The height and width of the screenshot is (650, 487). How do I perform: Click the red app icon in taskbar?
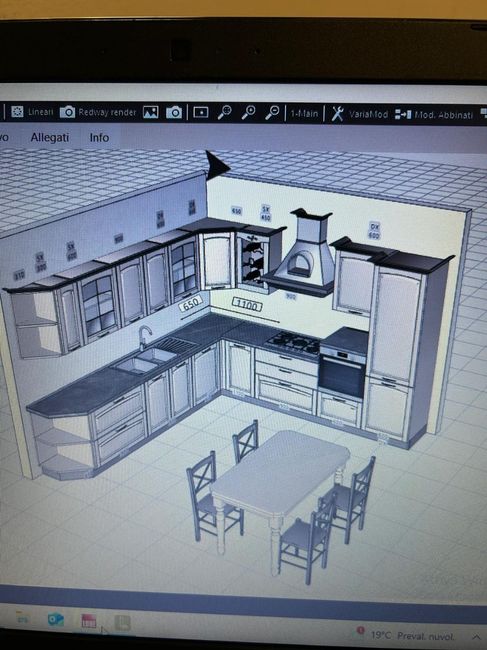(x=89, y=621)
